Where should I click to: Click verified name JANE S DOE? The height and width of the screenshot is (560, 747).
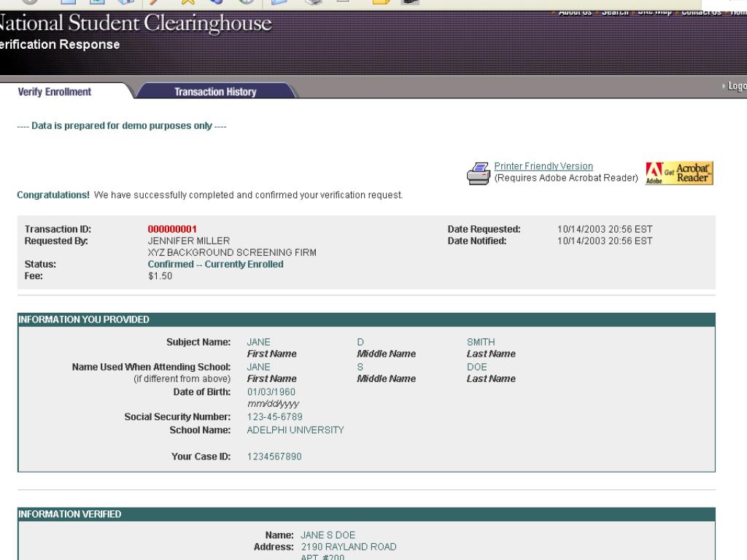(x=328, y=535)
